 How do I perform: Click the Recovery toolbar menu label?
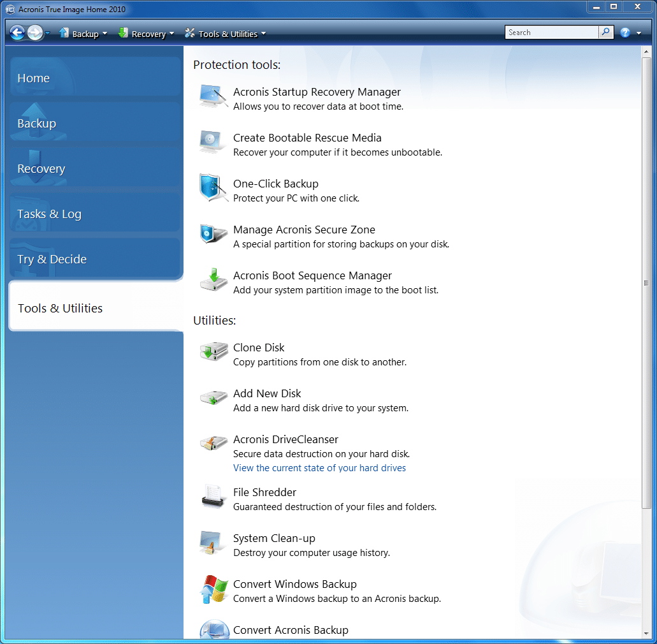[148, 34]
